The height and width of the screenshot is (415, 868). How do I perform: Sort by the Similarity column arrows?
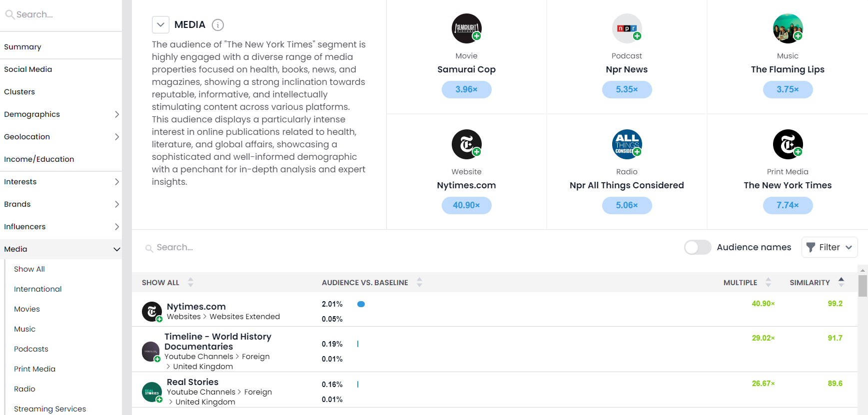(841, 282)
